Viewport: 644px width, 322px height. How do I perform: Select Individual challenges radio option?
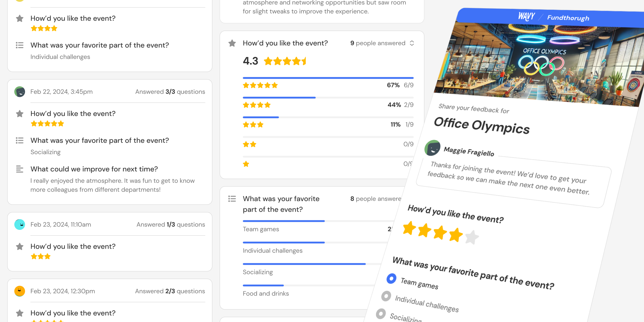(x=386, y=296)
